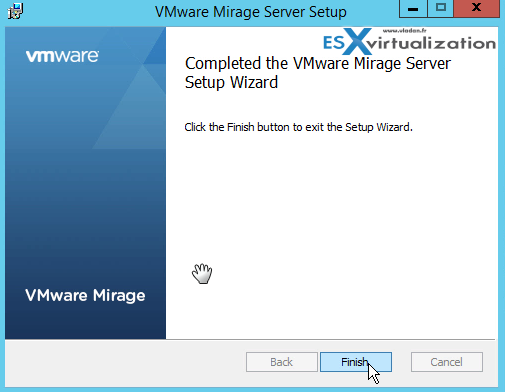Screen dimensions: 505x392
Task: Click the ESX virtualization watermark logo
Action: [409, 42]
